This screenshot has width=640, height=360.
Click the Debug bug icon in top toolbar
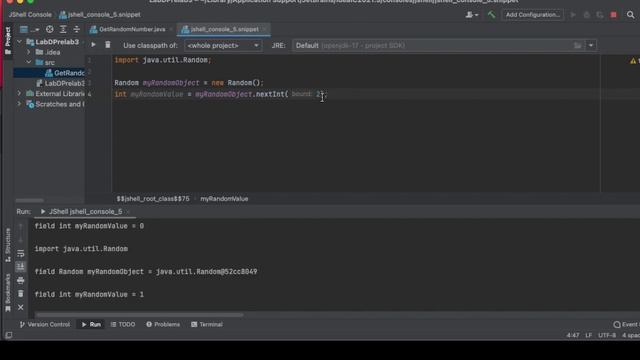click(x=587, y=15)
